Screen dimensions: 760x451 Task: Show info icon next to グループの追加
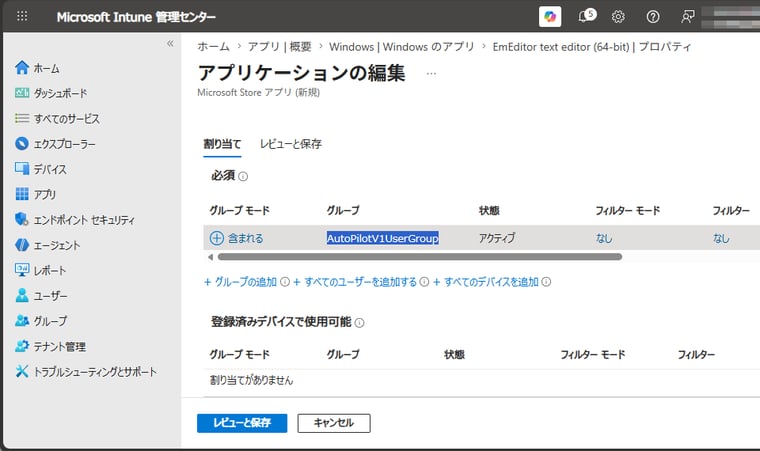click(x=285, y=282)
